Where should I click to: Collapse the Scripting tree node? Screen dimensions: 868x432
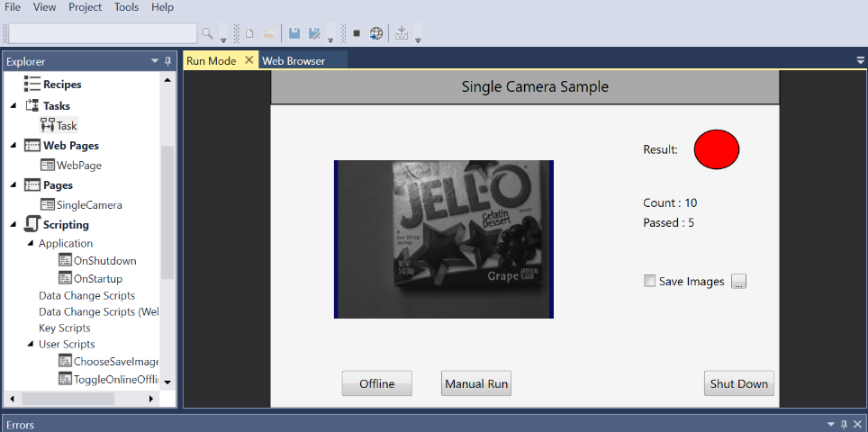click(x=14, y=225)
